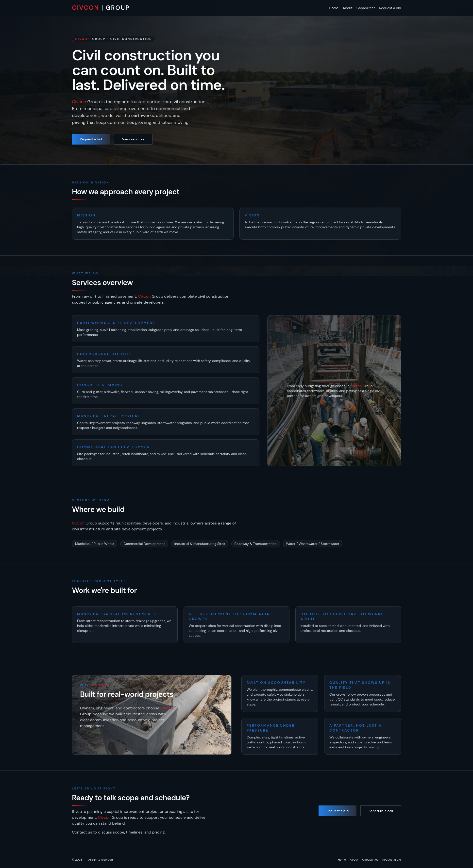473x868 pixels.
Task: Click the hero Request a bid button
Action: (x=91, y=139)
